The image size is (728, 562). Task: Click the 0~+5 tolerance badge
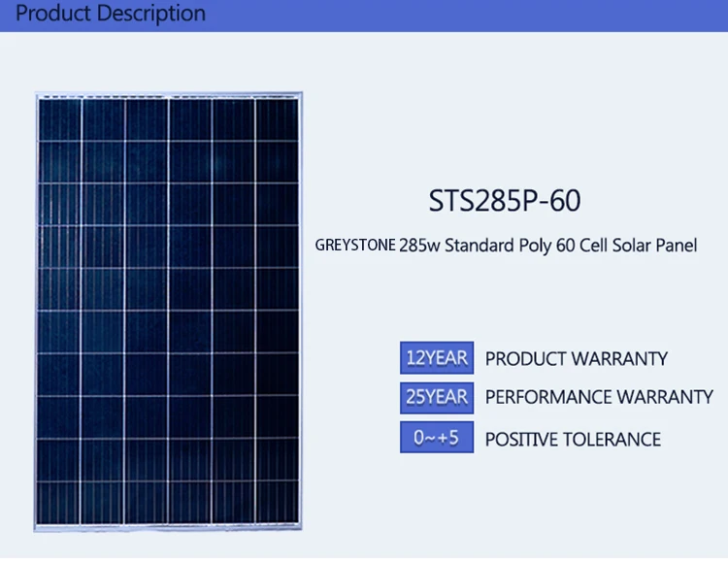[x=437, y=437]
